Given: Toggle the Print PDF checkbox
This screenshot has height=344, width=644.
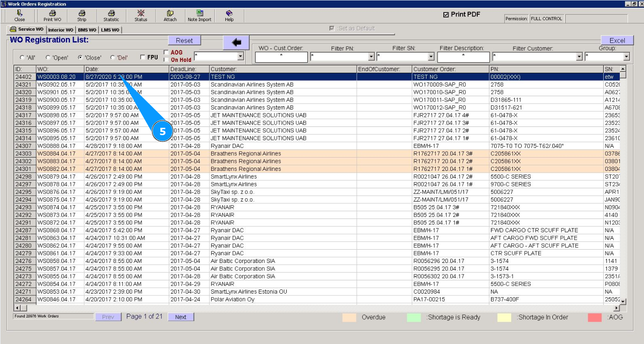Looking at the screenshot, I should (446, 15).
